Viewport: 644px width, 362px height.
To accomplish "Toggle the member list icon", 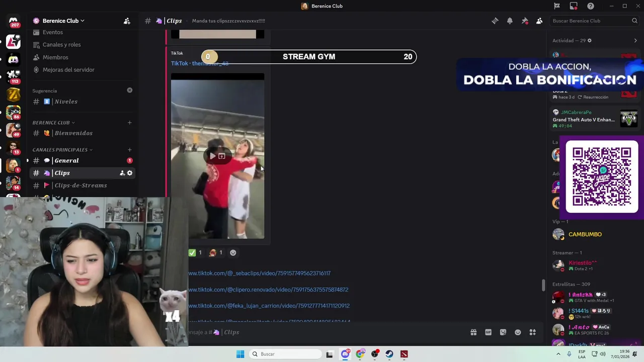I will tap(539, 21).
